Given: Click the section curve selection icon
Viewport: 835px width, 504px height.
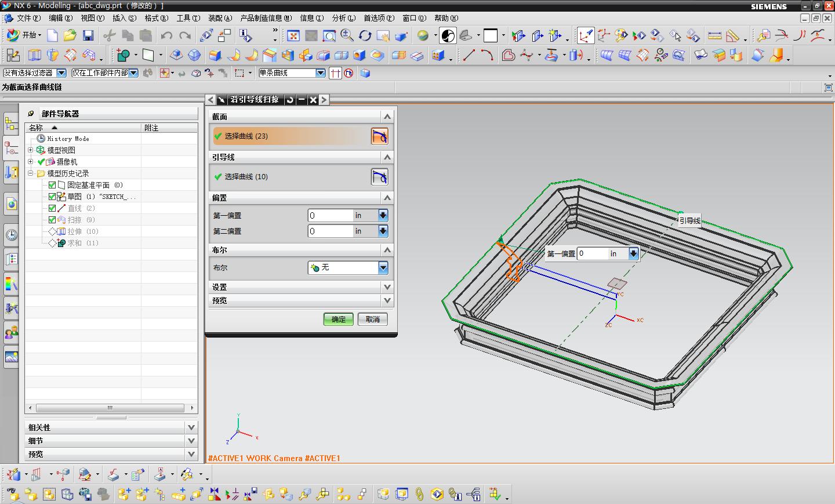Looking at the screenshot, I should click(379, 136).
